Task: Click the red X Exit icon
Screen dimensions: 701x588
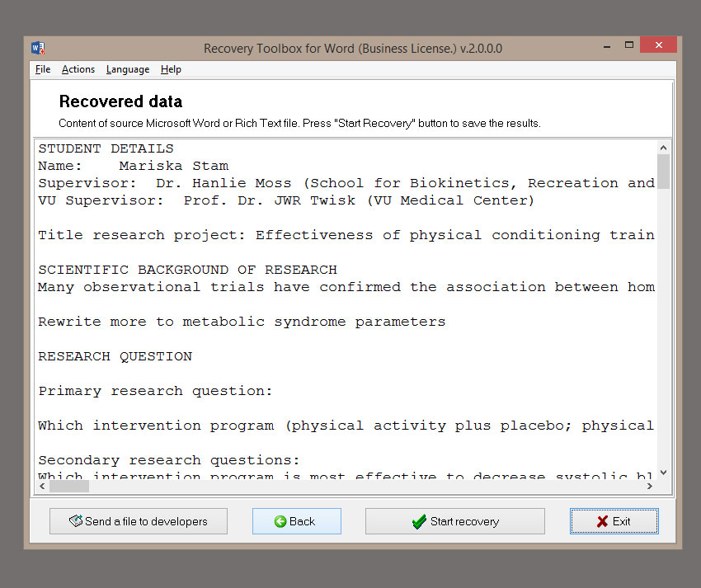Action: [x=603, y=521]
